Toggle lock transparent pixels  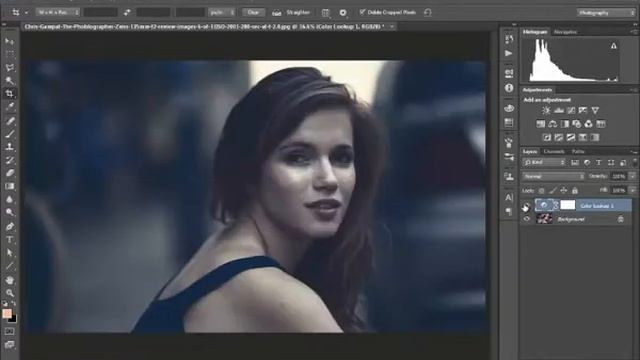coord(542,191)
